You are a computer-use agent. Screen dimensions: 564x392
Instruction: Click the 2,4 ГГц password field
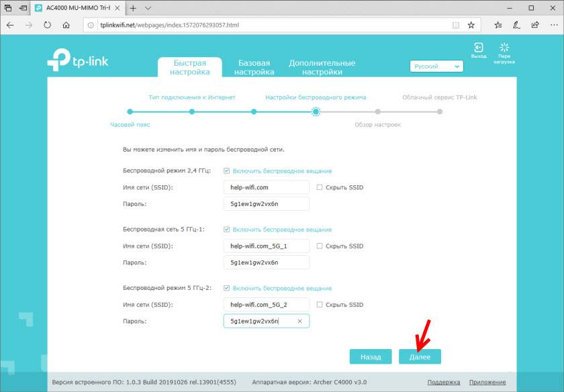pos(266,204)
